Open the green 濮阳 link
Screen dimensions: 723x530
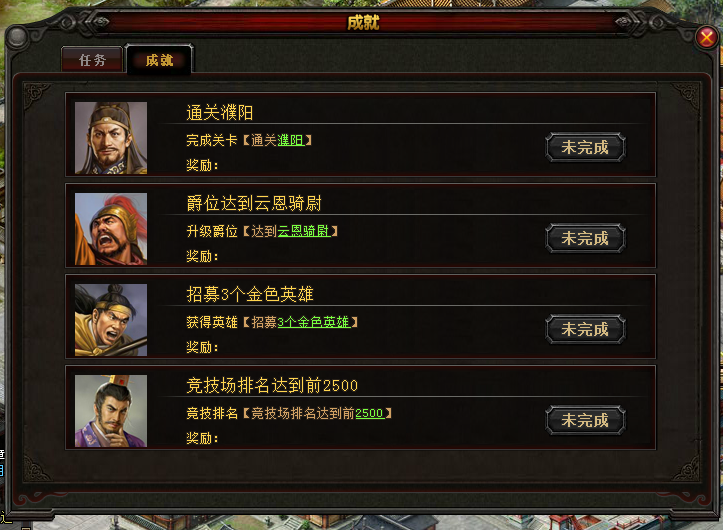(x=290, y=140)
